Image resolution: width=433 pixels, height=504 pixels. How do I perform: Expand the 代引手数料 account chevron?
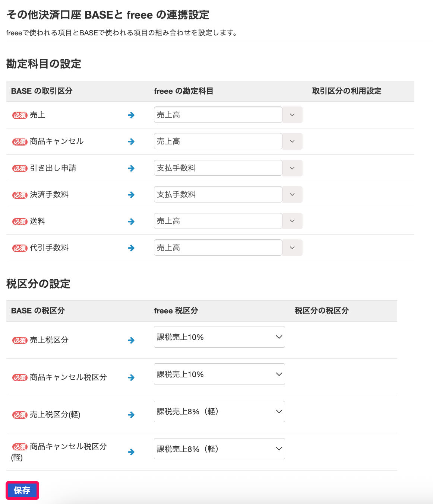(292, 248)
